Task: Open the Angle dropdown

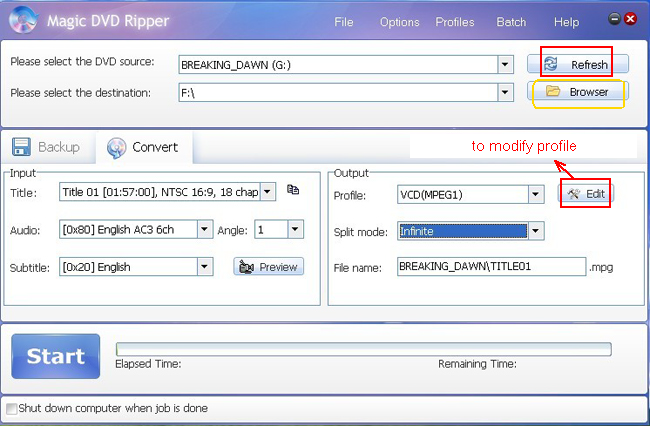Action: coord(295,229)
